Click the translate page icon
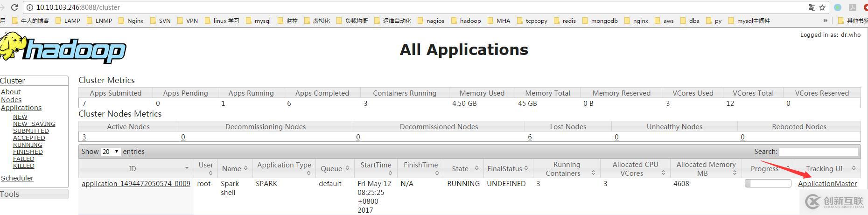The height and width of the screenshot is (215, 868). [812, 7]
